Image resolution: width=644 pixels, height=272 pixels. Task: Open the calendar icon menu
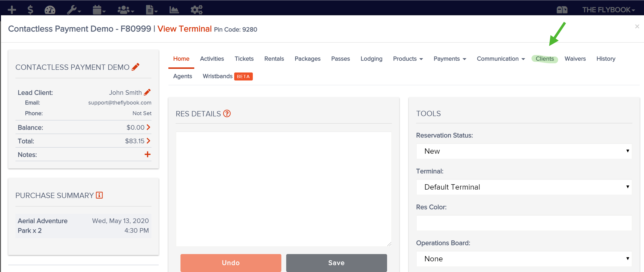tap(99, 10)
